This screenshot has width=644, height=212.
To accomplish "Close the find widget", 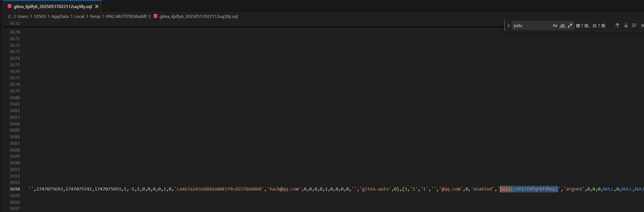I will click(x=642, y=26).
